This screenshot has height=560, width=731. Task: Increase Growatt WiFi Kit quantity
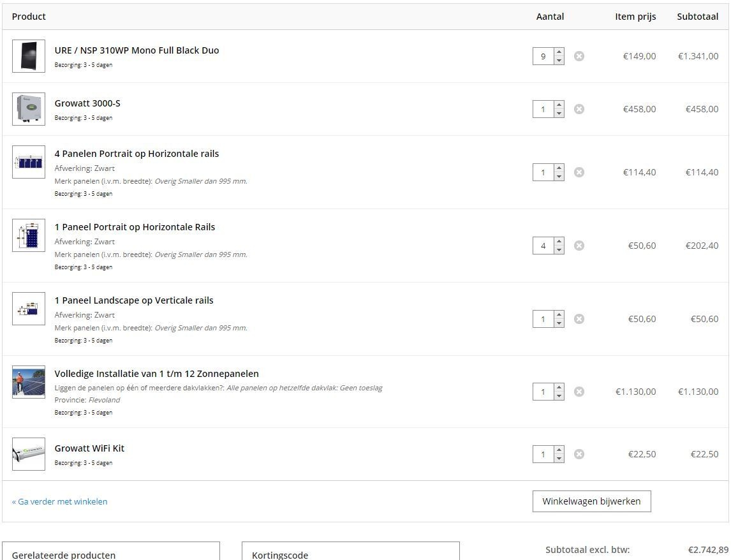click(x=559, y=450)
